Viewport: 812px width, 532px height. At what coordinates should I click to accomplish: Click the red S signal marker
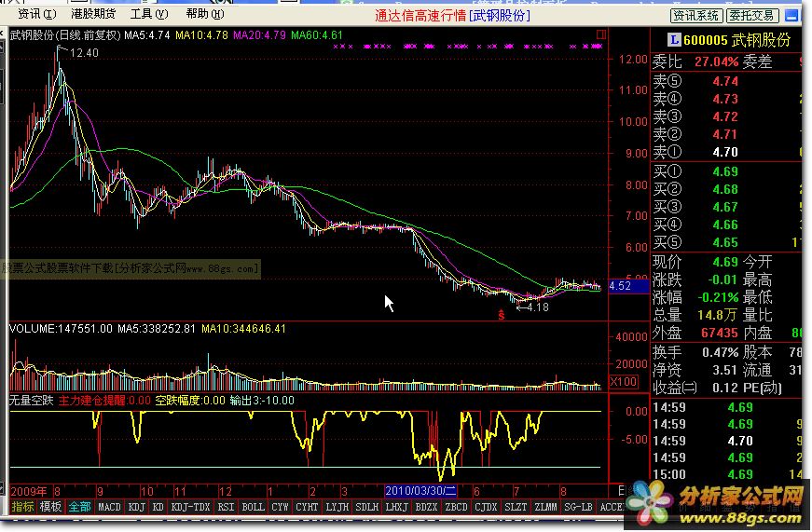point(502,314)
